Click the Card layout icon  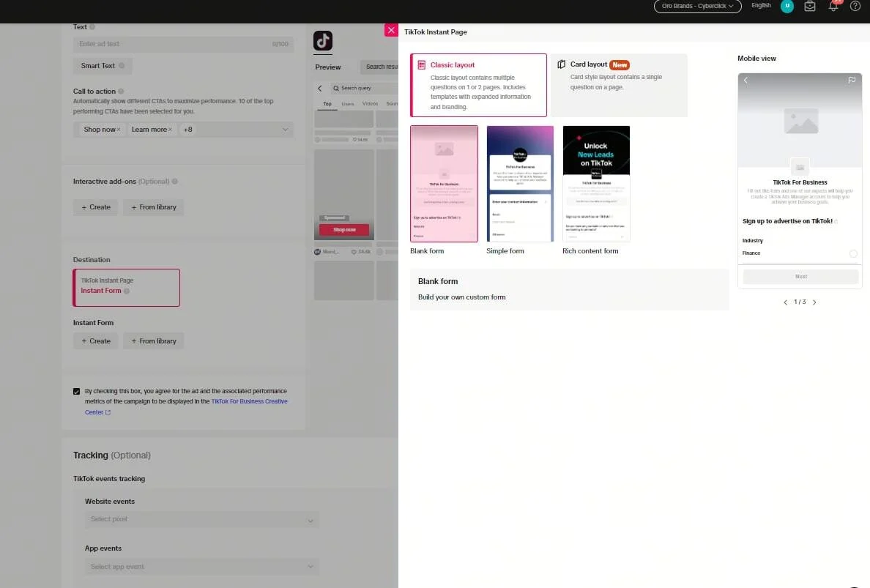pos(562,64)
